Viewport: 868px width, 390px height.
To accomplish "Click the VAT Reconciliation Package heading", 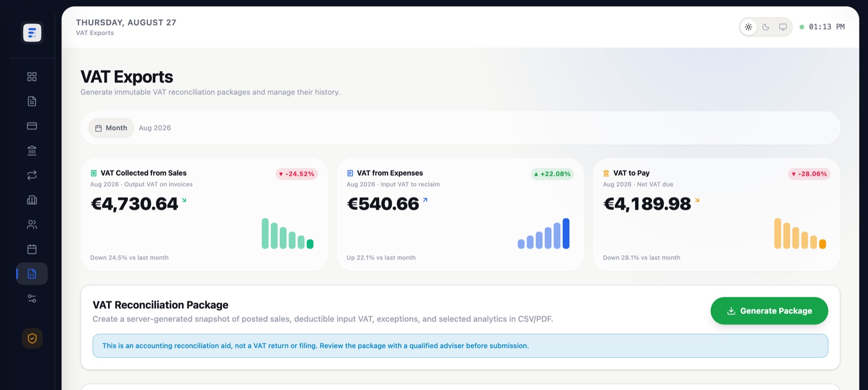I will click(160, 305).
